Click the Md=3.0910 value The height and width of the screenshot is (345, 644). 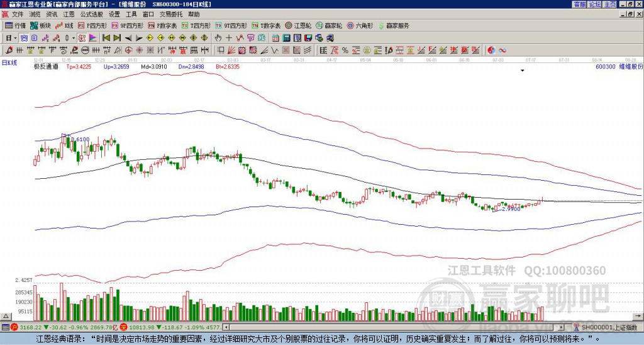154,66
